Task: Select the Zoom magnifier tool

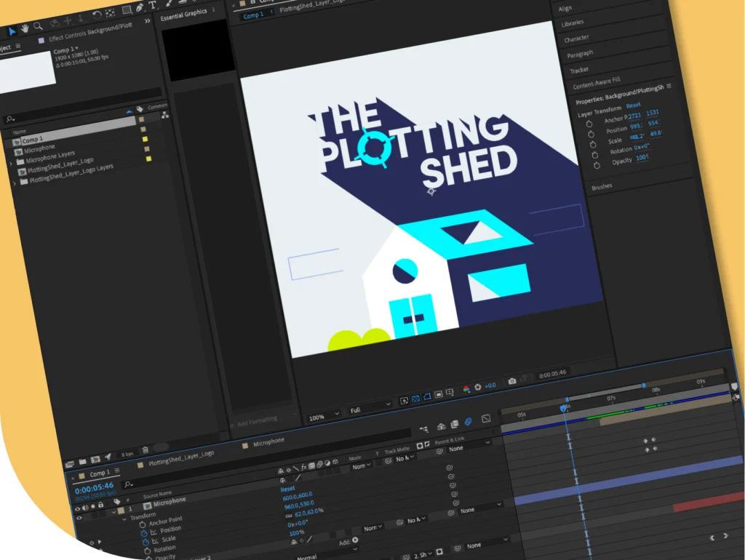Action: [38, 26]
